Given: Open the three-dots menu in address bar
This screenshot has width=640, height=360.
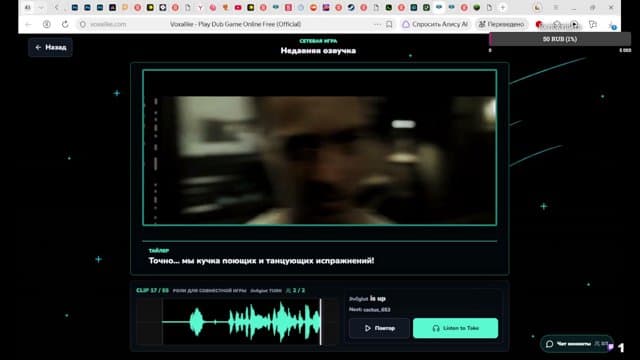Looking at the screenshot, I should (x=377, y=24).
